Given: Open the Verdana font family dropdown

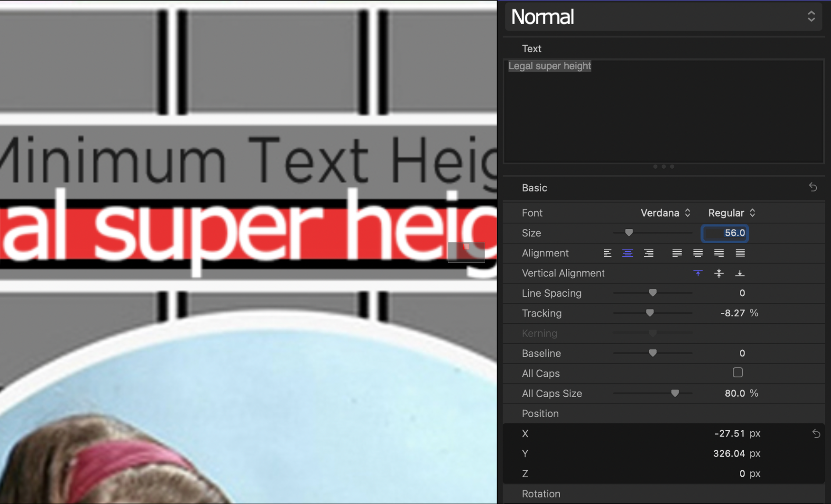Looking at the screenshot, I should tap(665, 213).
